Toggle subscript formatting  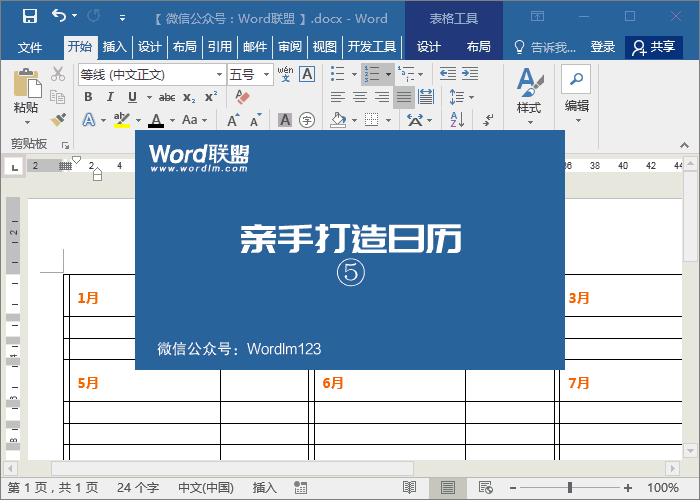[189, 97]
